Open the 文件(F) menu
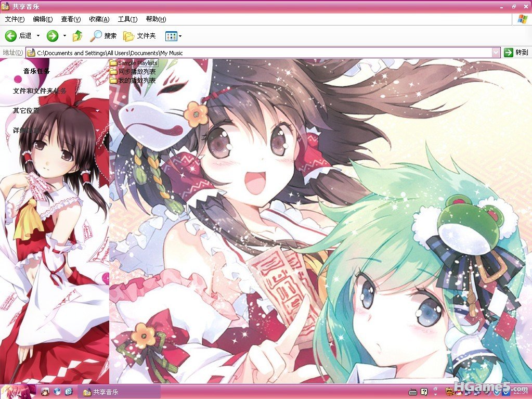532x399 pixels. click(15, 19)
